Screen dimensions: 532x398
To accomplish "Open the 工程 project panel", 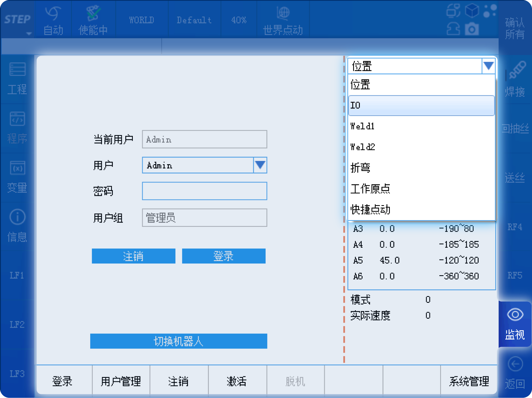I will [x=17, y=79].
